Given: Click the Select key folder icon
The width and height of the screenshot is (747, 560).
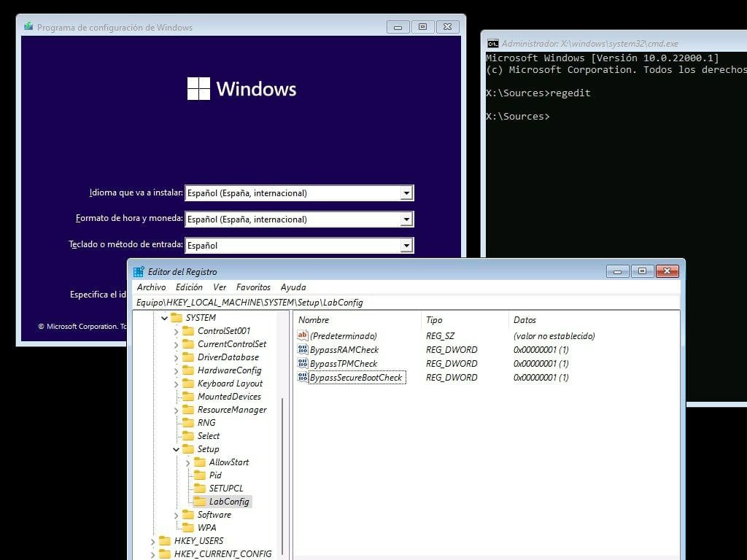Looking at the screenshot, I should coord(189,435).
